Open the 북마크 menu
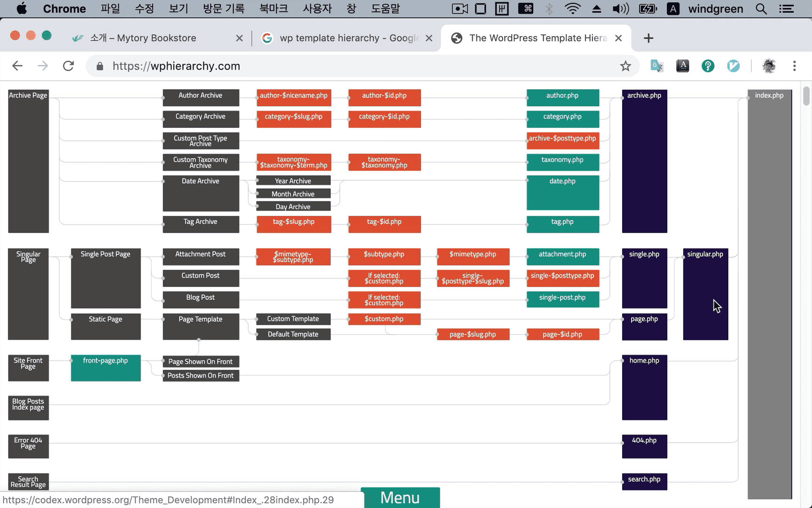The image size is (812, 508). (x=273, y=8)
